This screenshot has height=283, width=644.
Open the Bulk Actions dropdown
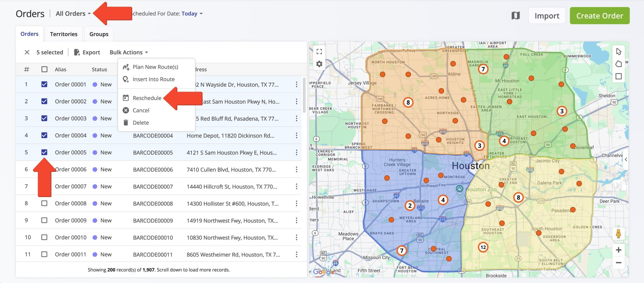click(x=129, y=52)
